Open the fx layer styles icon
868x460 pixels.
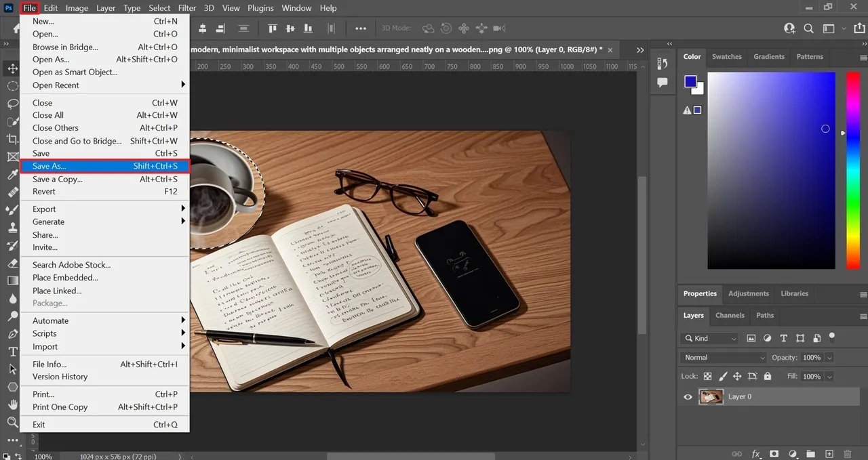tap(755, 453)
